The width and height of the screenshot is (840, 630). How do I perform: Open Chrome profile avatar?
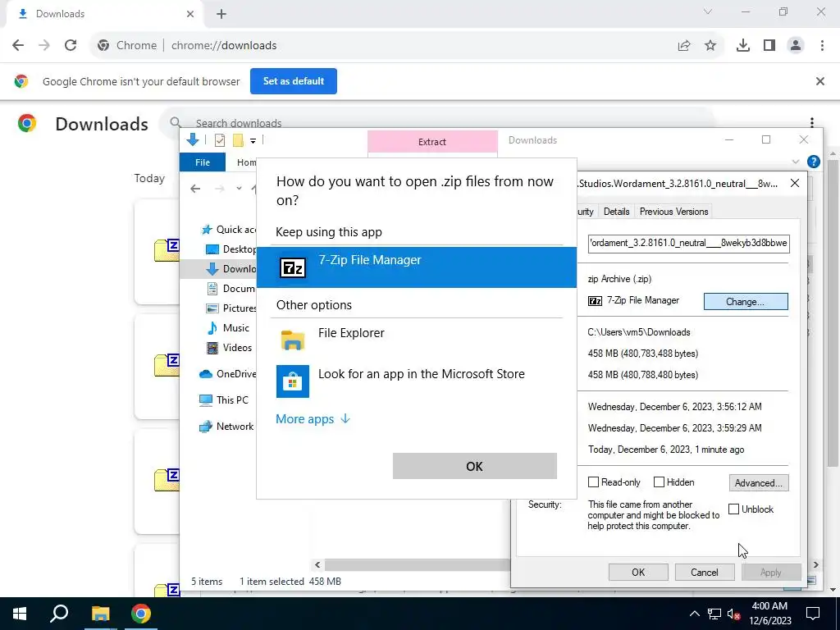pyautogui.click(x=796, y=46)
